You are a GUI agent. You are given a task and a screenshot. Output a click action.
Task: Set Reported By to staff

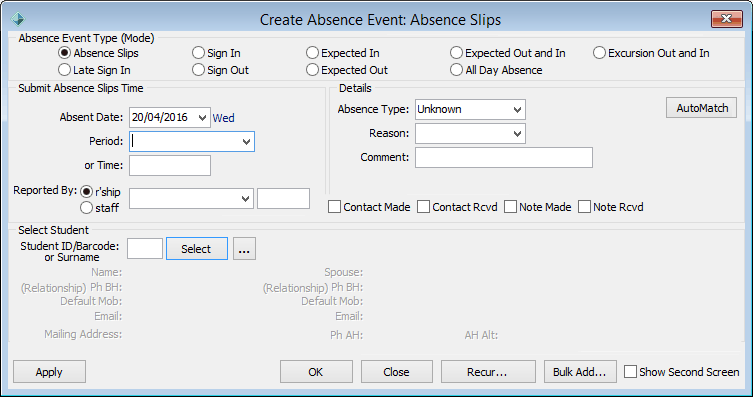click(86, 208)
